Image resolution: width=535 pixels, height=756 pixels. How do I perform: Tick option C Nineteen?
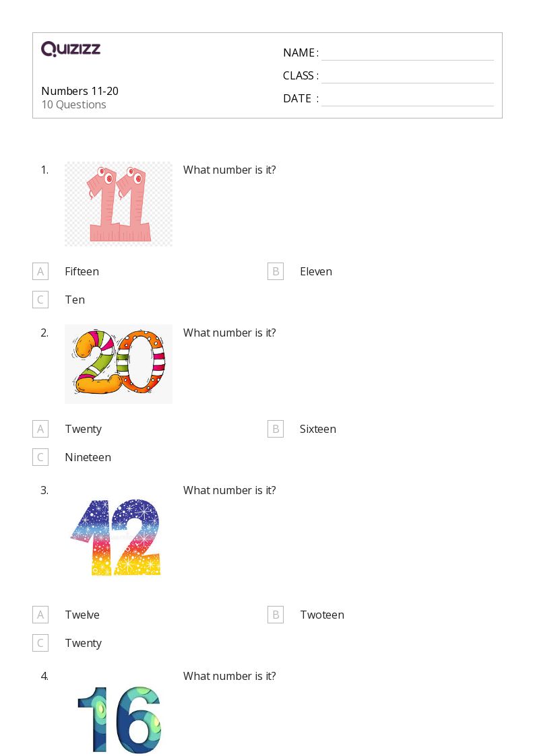tap(40, 457)
